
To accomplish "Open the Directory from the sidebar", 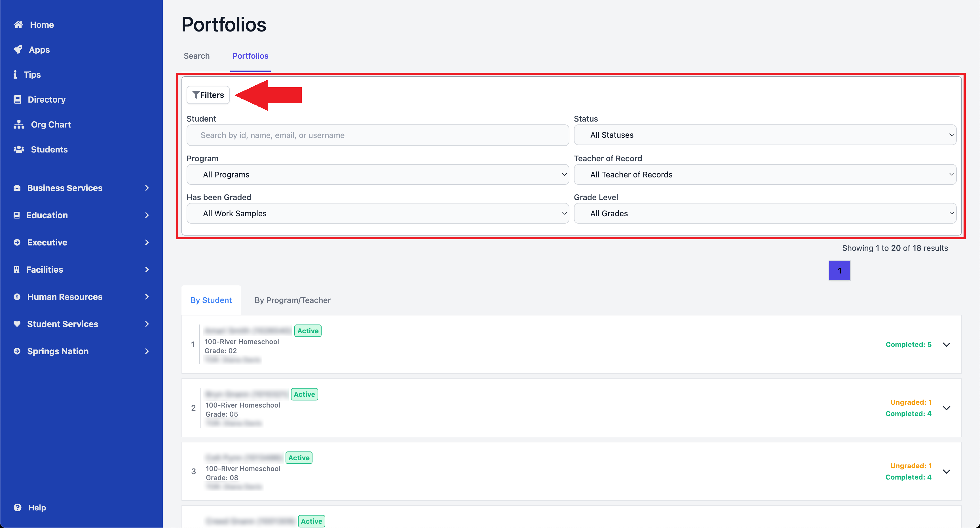I will coord(18,99).
